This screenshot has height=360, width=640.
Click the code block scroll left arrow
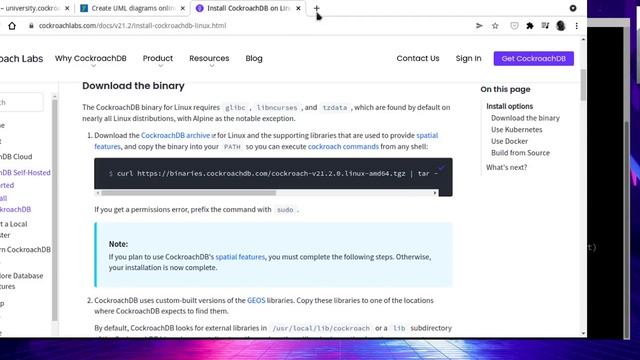(98, 193)
